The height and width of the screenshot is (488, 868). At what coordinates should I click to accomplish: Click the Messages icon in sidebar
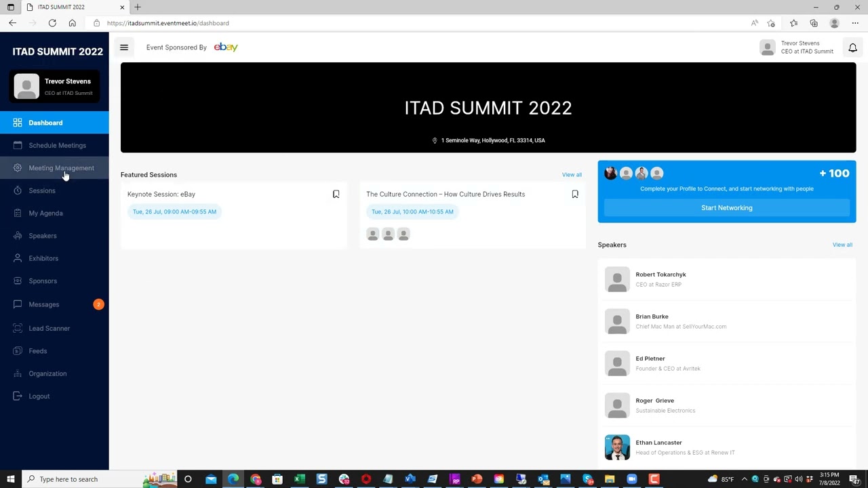(x=18, y=304)
